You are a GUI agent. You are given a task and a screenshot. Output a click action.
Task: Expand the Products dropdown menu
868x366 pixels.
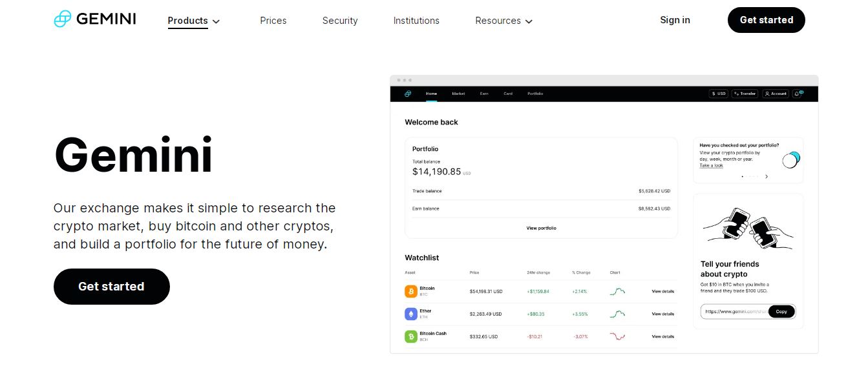point(194,21)
